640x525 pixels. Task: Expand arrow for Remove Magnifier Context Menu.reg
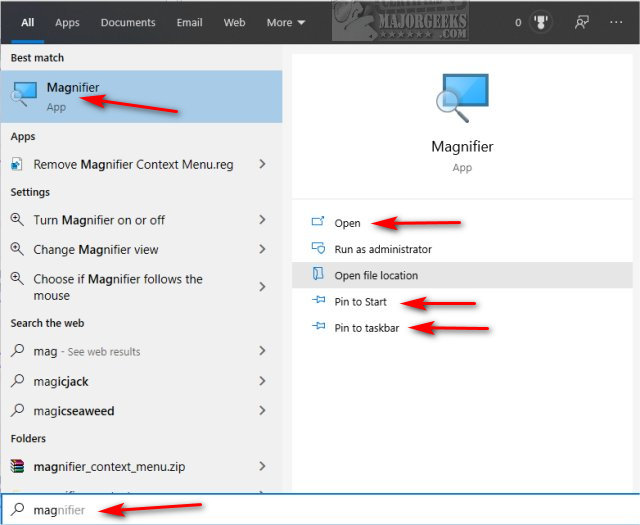(x=262, y=164)
